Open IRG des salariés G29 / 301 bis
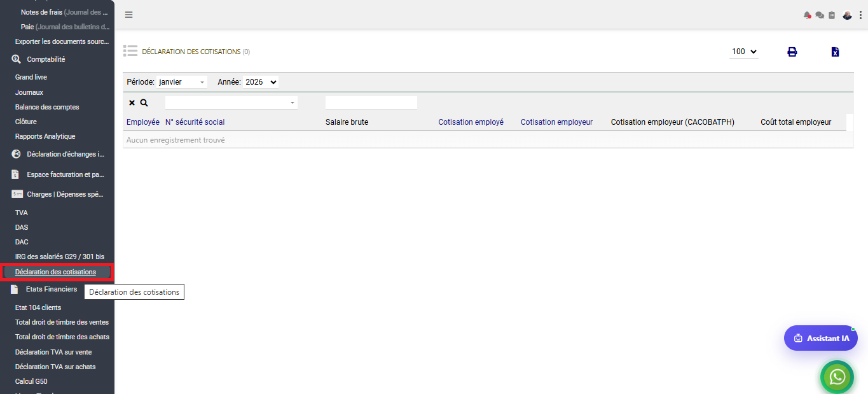Screen dimensions: 868x394 tap(60, 257)
